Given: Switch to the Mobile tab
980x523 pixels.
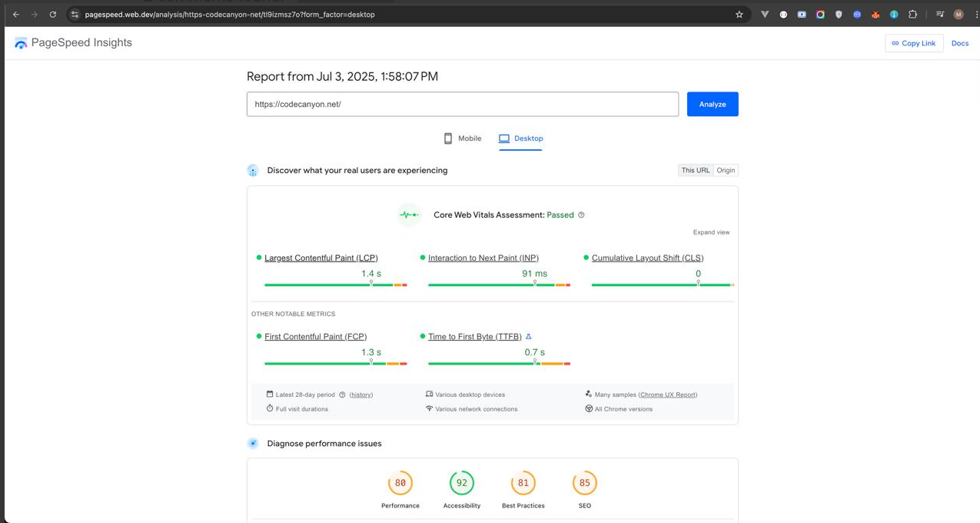Looking at the screenshot, I should pyautogui.click(x=463, y=138).
